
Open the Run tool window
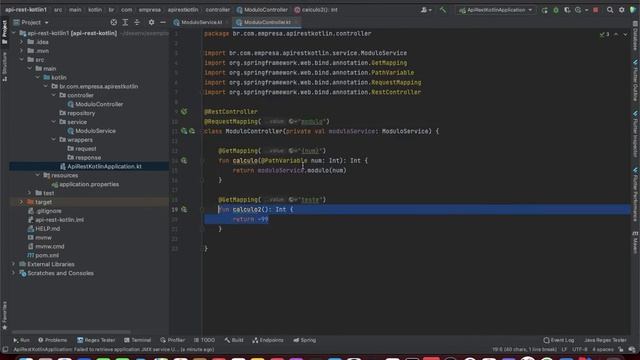[x=22, y=340]
